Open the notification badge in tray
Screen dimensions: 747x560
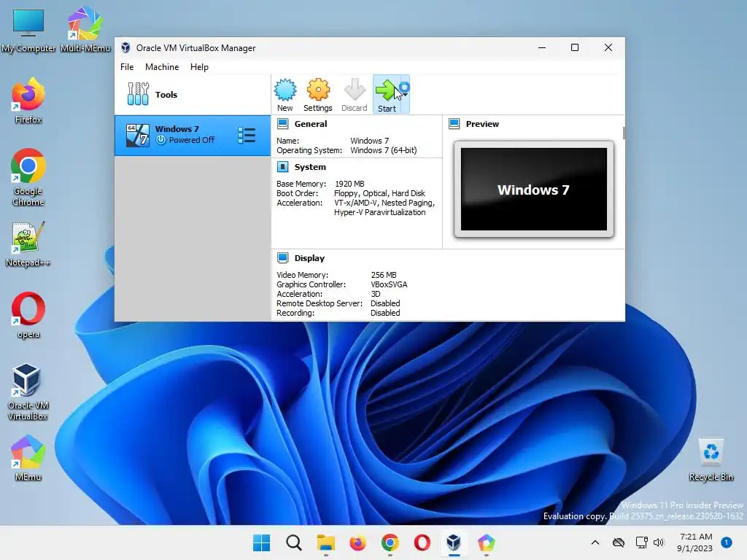tap(727, 542)
